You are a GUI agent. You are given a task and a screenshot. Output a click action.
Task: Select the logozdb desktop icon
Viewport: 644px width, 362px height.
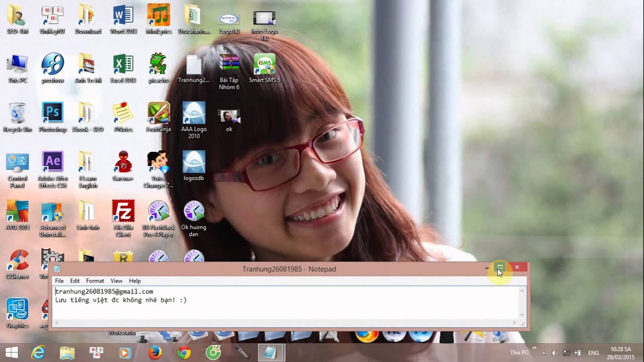194,166
